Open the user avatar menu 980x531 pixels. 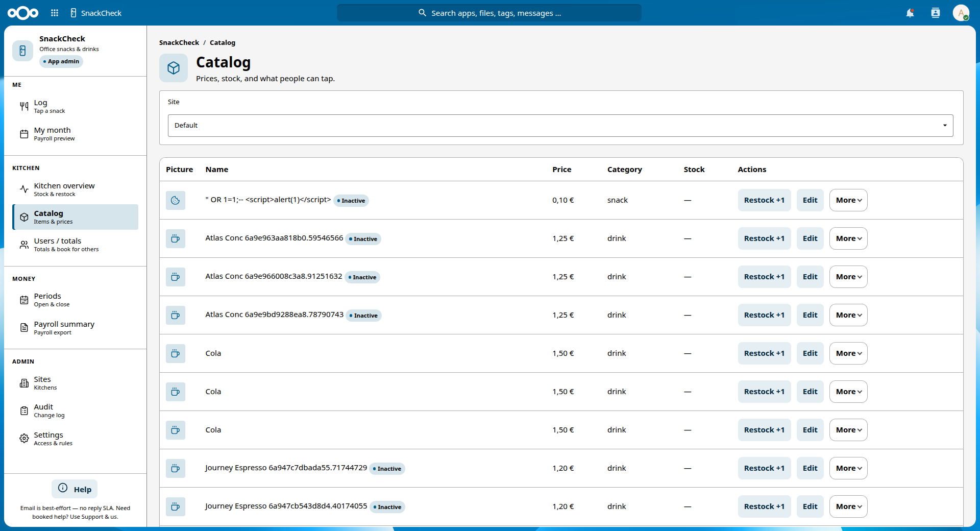(x=961, y=13)
